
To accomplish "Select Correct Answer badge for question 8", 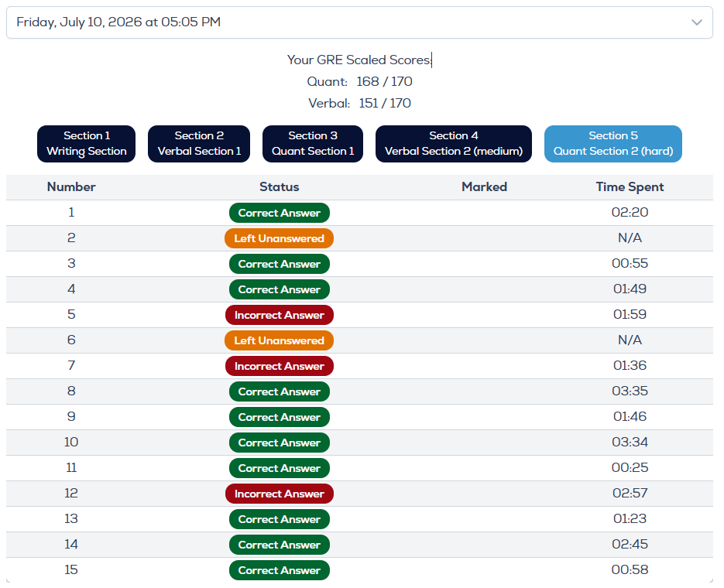I will click(x=280, y=391).
